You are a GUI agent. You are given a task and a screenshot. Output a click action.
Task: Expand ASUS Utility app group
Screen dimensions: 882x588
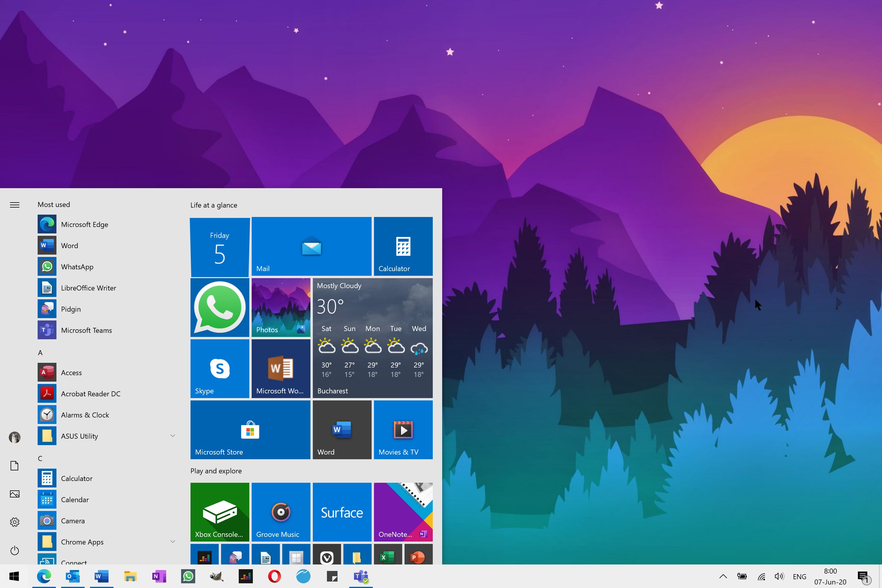[172, 436]
